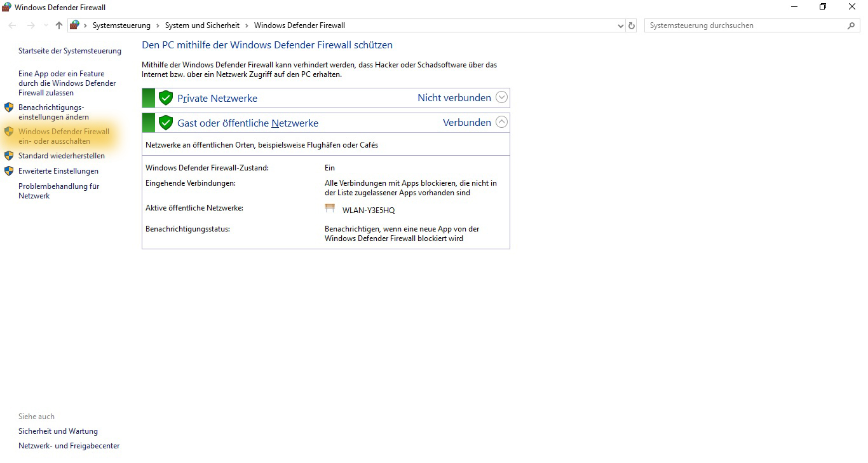Click Standard wiederherstellen link

pyautogui.click(x=62, y=156)
